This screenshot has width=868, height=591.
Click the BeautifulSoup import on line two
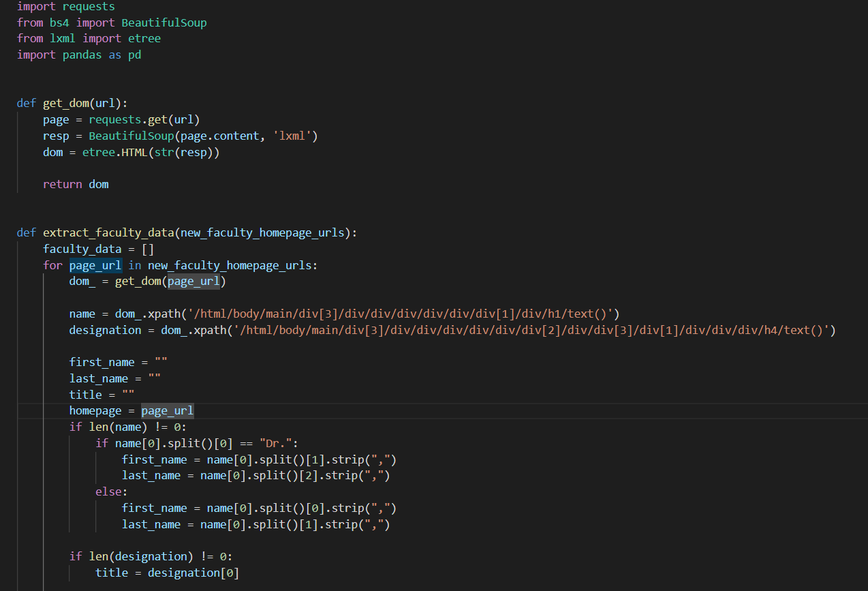[164, 22]
